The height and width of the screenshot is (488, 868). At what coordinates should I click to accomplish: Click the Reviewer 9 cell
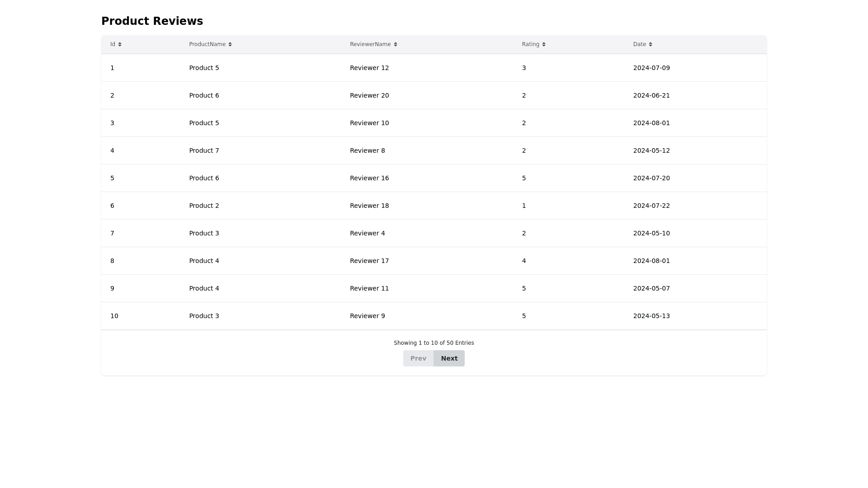pos(367,316)
